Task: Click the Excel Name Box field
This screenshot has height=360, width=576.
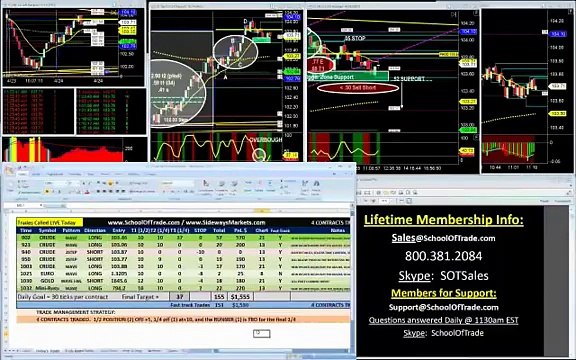Action: (21, 205)
